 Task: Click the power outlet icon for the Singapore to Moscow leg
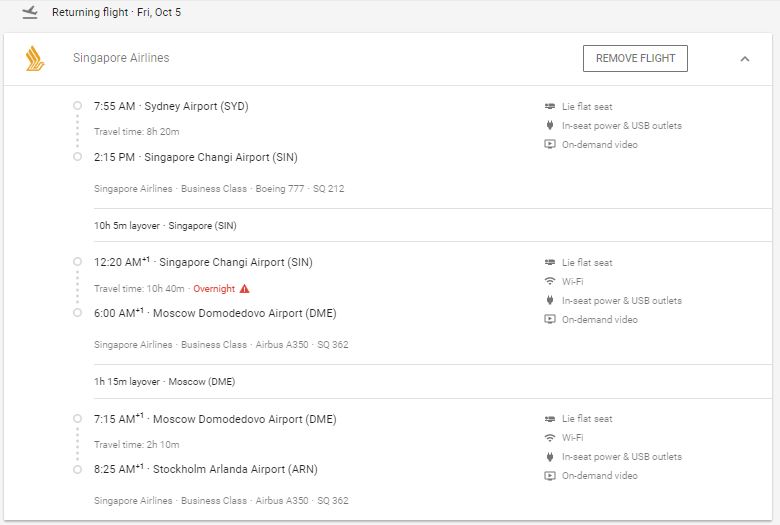550,300
